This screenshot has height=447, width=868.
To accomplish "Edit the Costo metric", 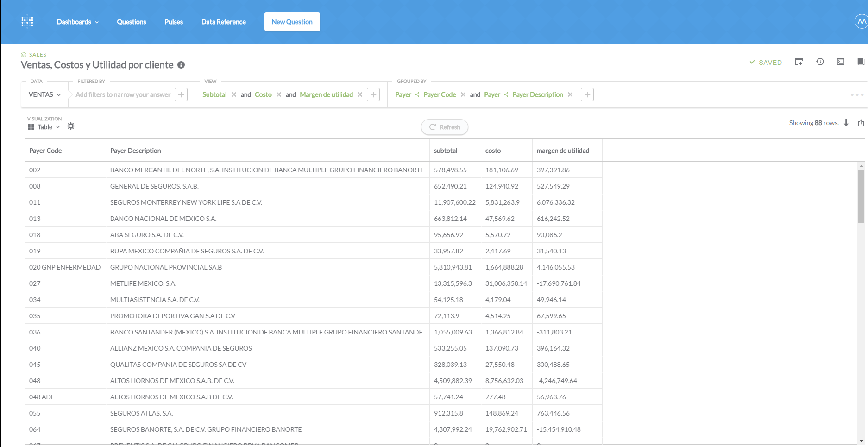I will tap(263, 94).
